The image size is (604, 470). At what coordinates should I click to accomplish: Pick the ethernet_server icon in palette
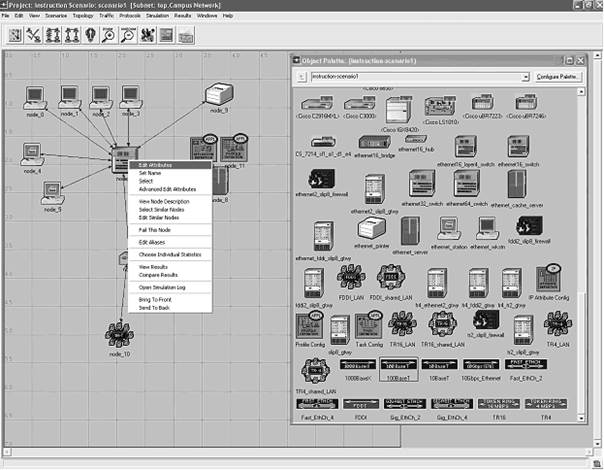pos(412,230)
